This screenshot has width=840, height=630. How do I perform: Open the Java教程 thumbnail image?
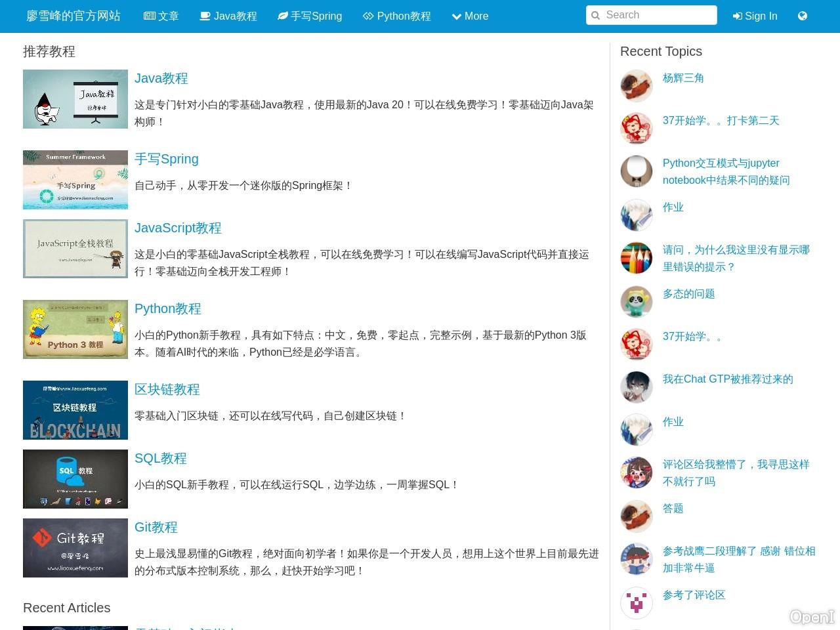click(75, 99)
